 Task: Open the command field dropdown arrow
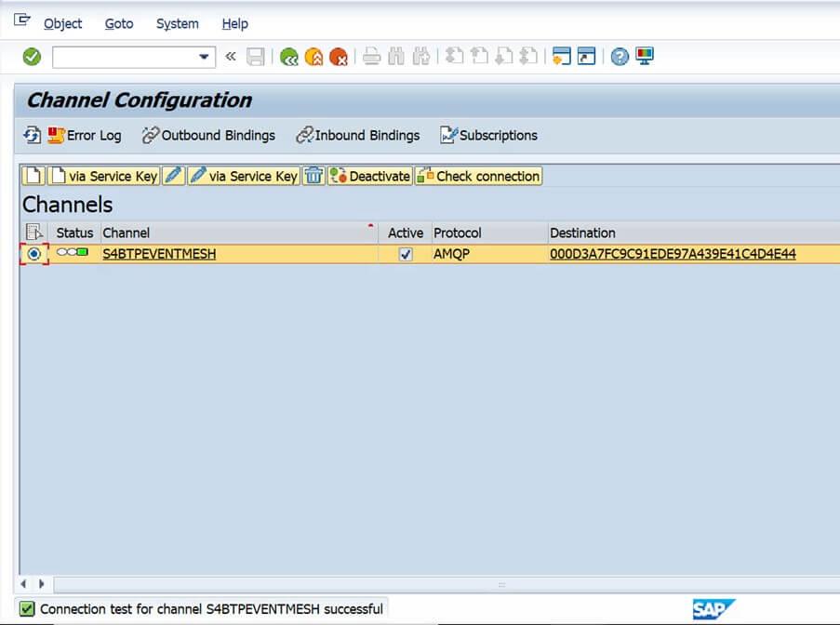click(204, 57)
